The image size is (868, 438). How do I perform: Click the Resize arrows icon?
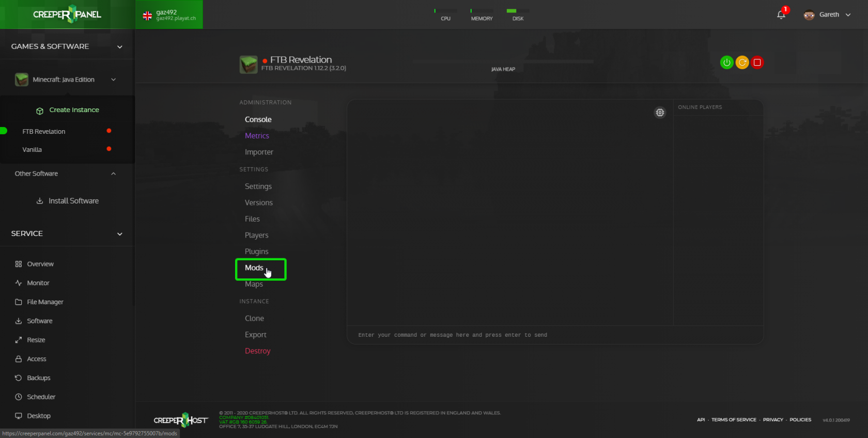pyautogui.click(x=19, y=340)
